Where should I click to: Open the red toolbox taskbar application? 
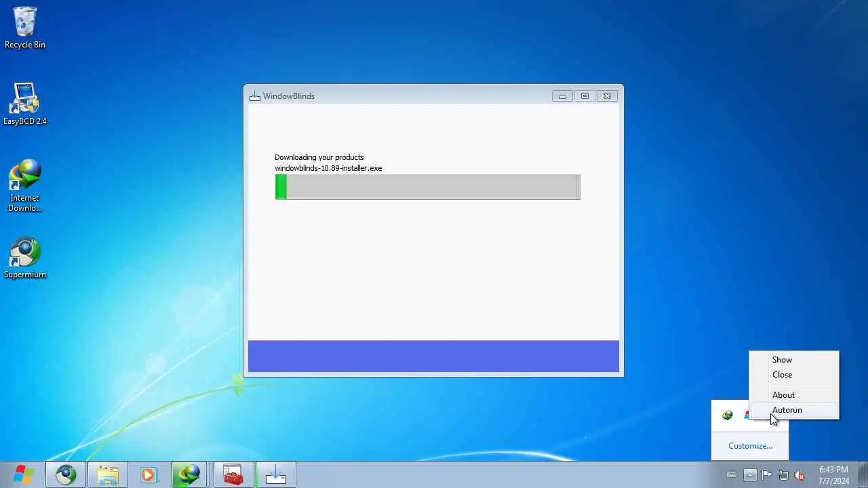233,474
